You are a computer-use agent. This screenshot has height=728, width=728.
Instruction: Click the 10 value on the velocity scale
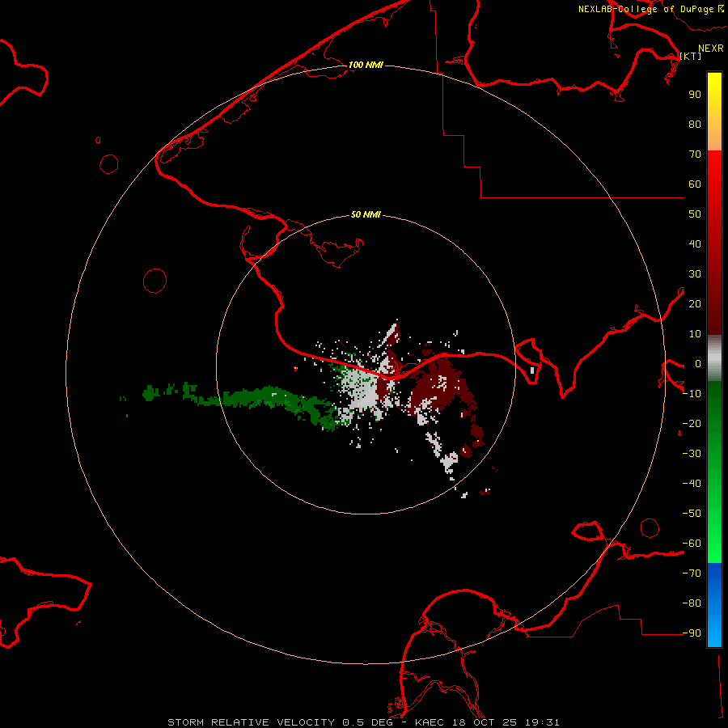click(x=695, y=334)
